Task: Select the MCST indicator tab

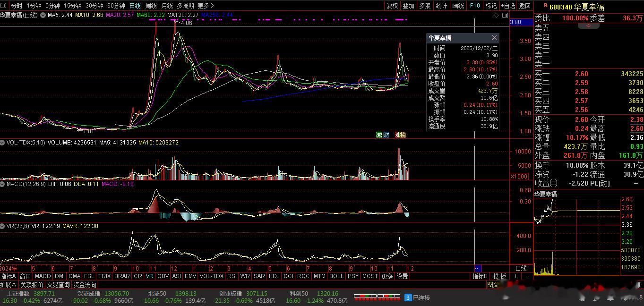Action: [x=370, y=276]
